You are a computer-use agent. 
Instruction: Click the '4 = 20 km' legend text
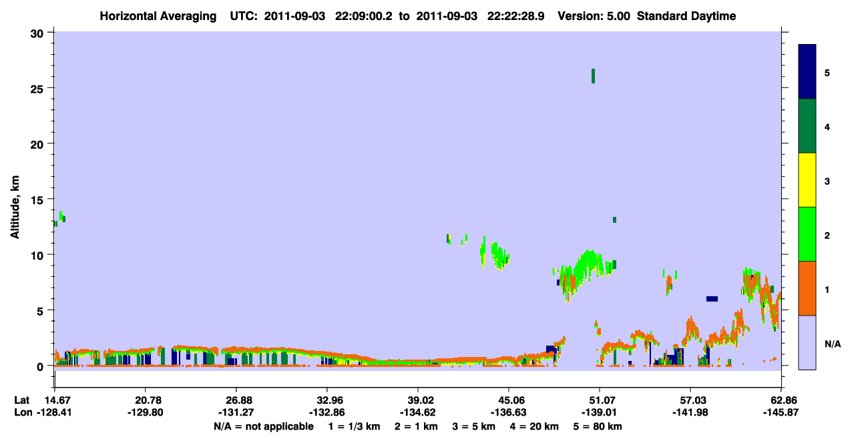(534, 426)
